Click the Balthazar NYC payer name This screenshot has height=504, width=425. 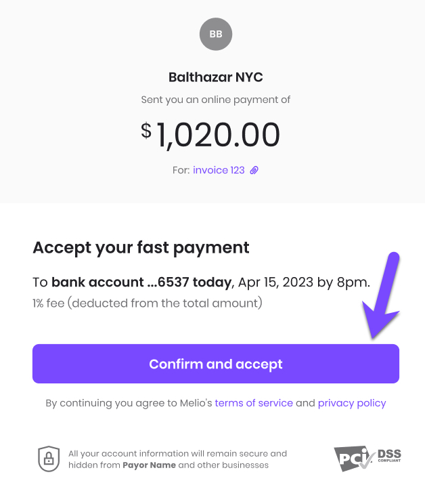coord(216,77)
